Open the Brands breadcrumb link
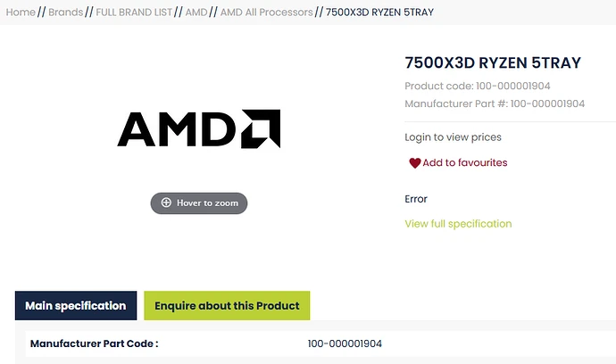 tap(66, 12)
